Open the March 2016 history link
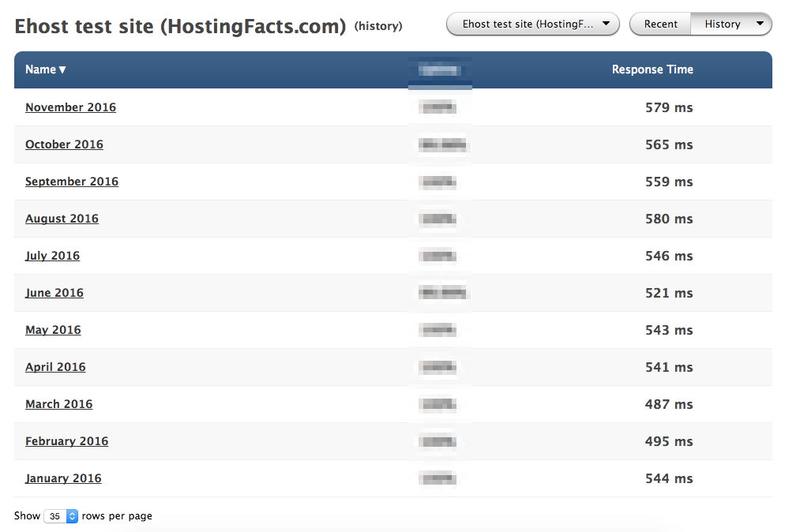This screenshot has height=532, width=785. (x=58, y=404)
